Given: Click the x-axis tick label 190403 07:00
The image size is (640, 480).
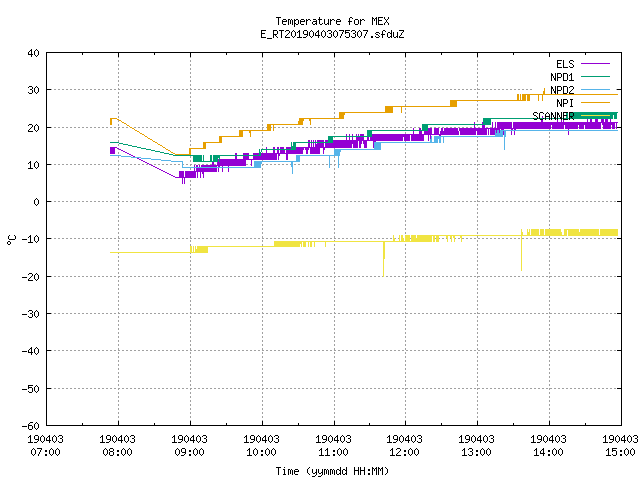Looking at the screenshot, I should point(45,446).
